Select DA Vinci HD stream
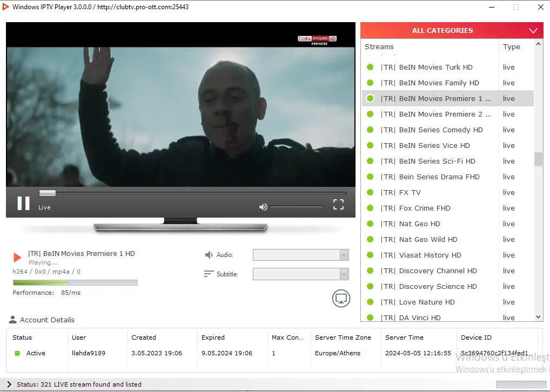 point(447,316)
